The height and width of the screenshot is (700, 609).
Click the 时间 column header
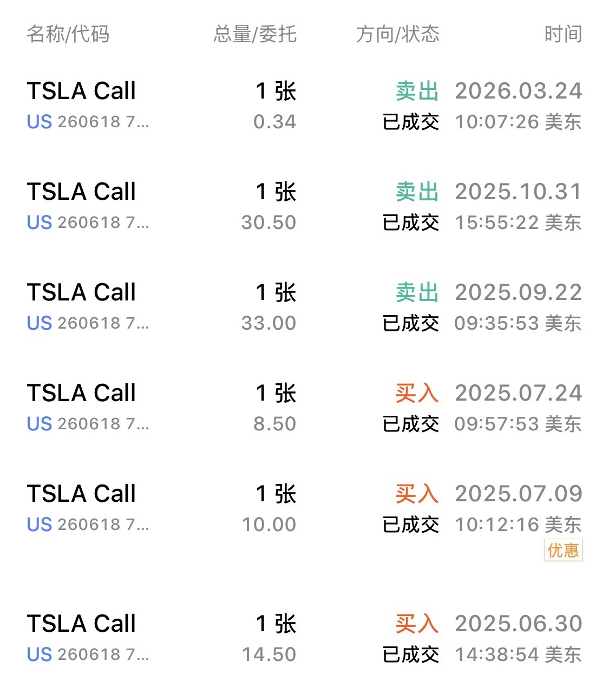click(x=563, y=34)
